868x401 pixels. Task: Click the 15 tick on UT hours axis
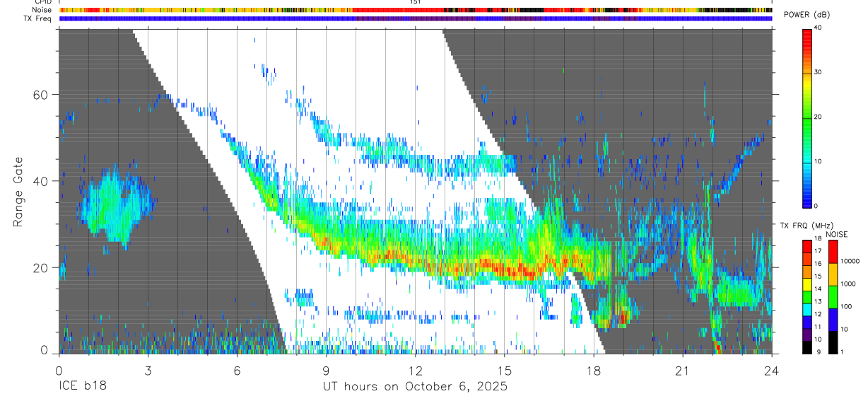point(505,371)
